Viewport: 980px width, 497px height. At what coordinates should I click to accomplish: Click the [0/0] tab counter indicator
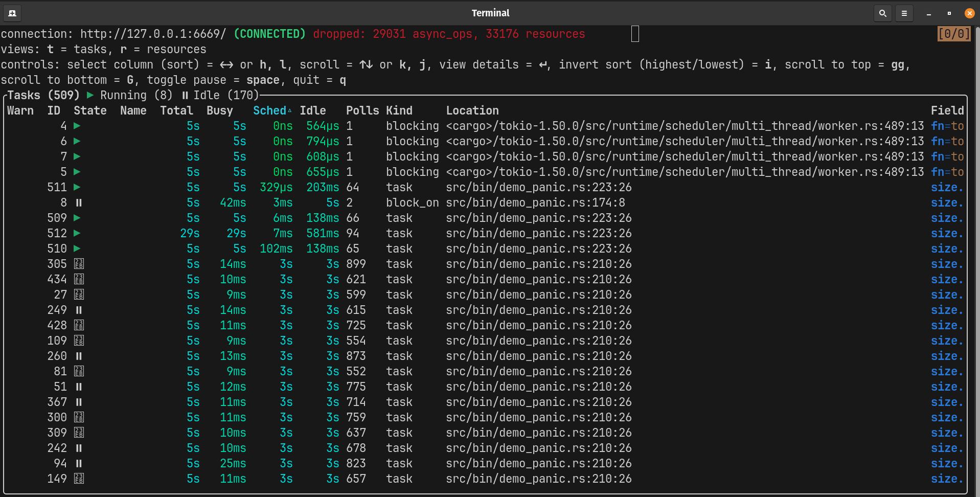[954, 33]
